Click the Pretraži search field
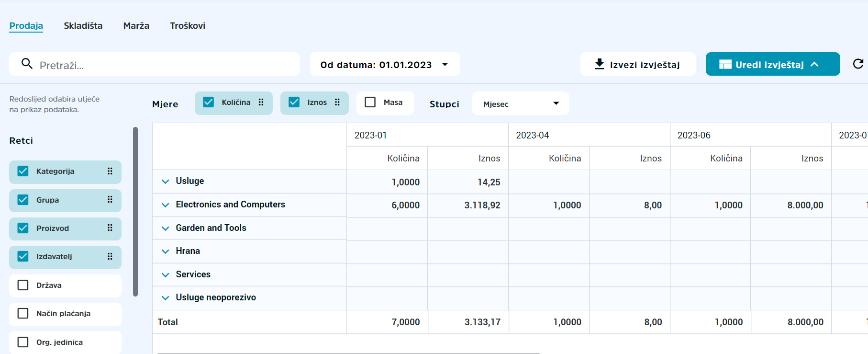Screen dimensions: 868x354 pyautogui.click(x=155, y=64)
